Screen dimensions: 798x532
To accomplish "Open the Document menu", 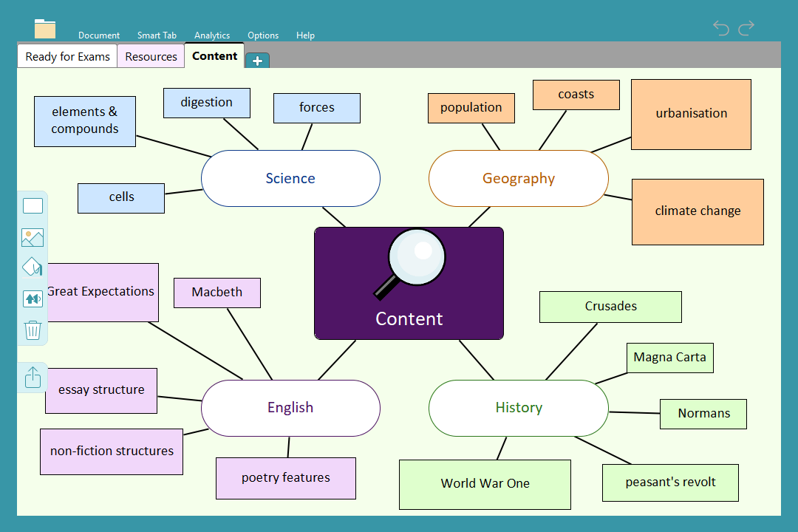I will pos(99,35).
